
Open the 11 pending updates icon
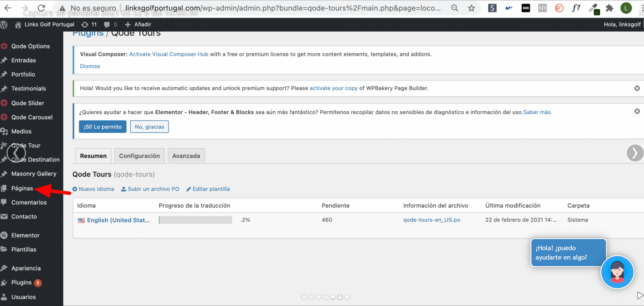89,25
